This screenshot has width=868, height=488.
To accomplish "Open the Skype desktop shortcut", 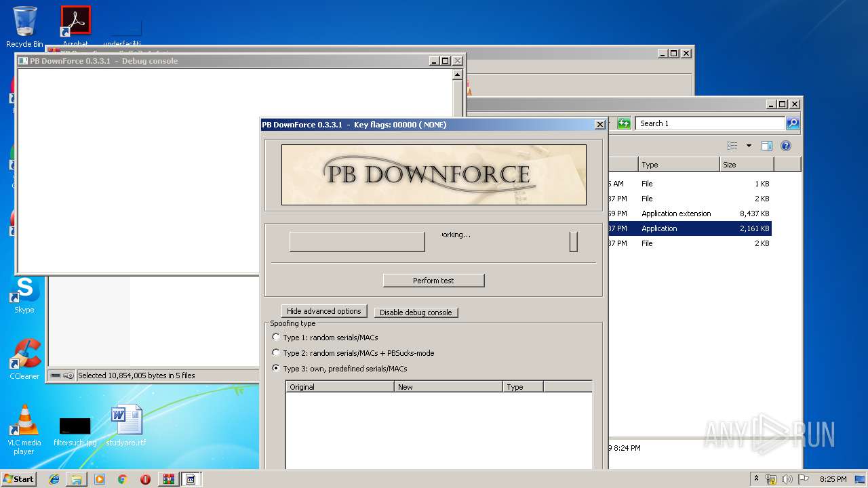I will pos(24,295).
